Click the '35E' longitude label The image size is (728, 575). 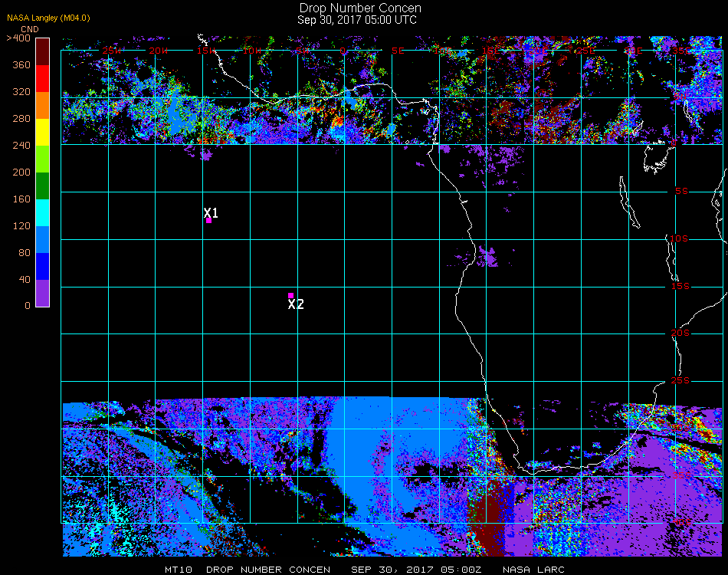[x=681, y=51]
